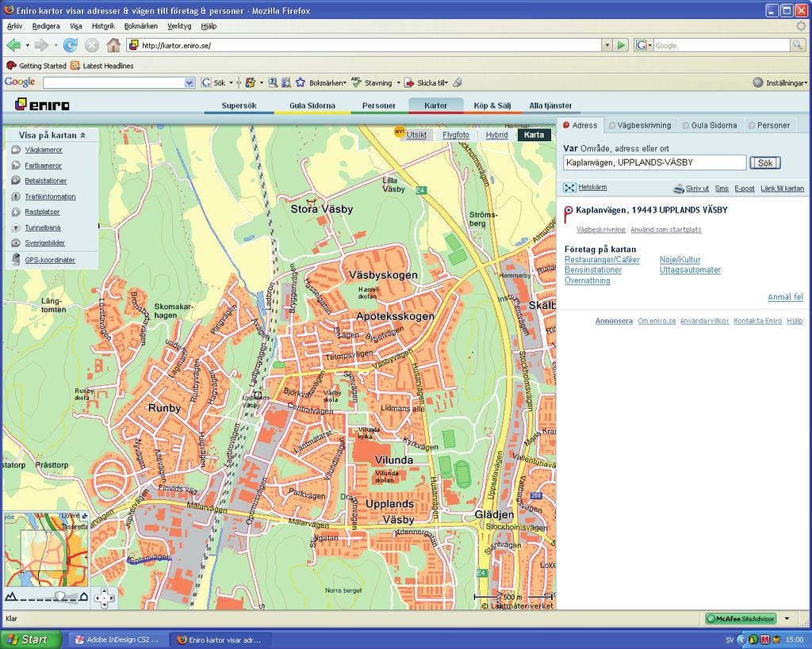Click the Helskärm fullscreen icon
The width and height of the screenshot is (812, 649).
(569, 188)
